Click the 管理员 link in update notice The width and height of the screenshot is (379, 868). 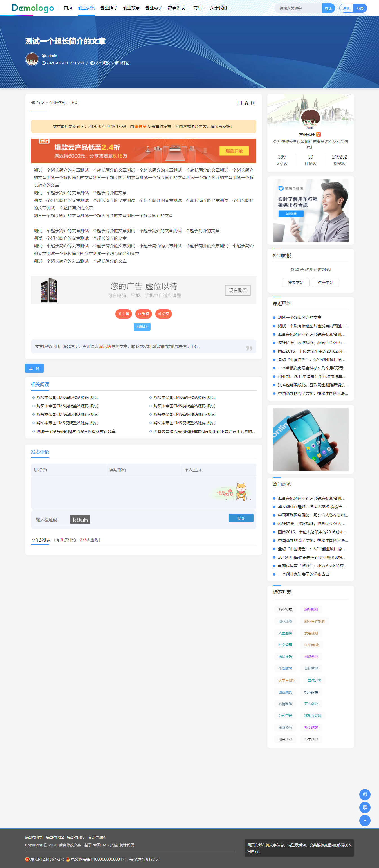pos(141,126)
